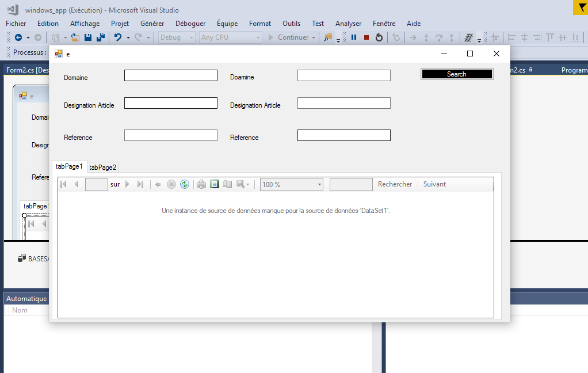Refresh the report data
The image size is (588, 373).
coord(185,184)
